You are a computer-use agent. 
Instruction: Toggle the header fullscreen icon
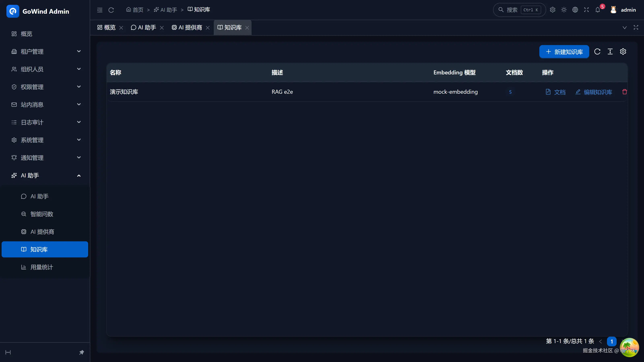pos(586,10)
